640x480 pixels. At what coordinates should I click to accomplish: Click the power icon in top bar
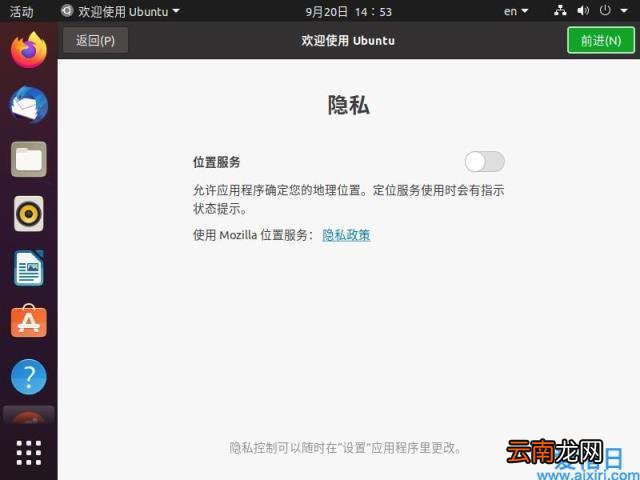coord(605,10)
